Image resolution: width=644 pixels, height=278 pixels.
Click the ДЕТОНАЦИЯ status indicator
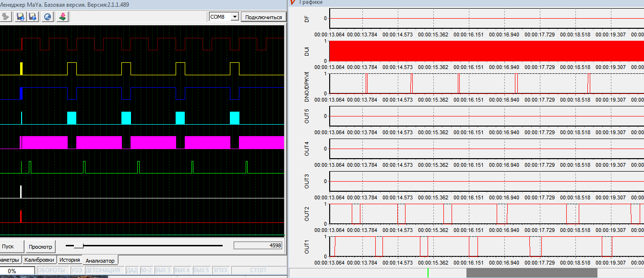pyautogui.click(x=104, y=270)
